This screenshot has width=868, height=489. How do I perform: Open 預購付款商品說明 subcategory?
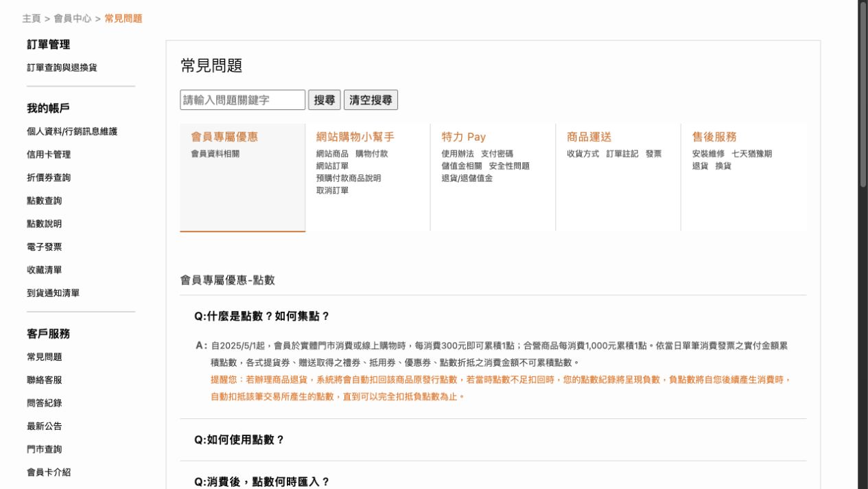point(349,178)
